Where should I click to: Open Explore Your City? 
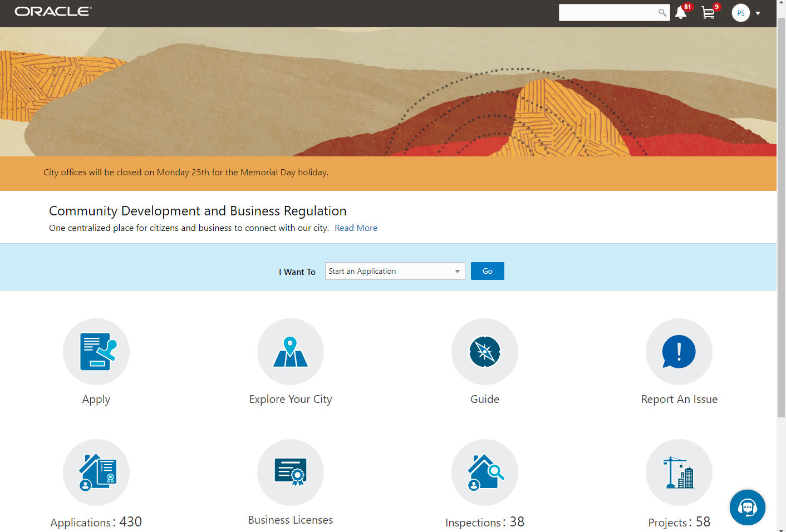coord(291,352)
